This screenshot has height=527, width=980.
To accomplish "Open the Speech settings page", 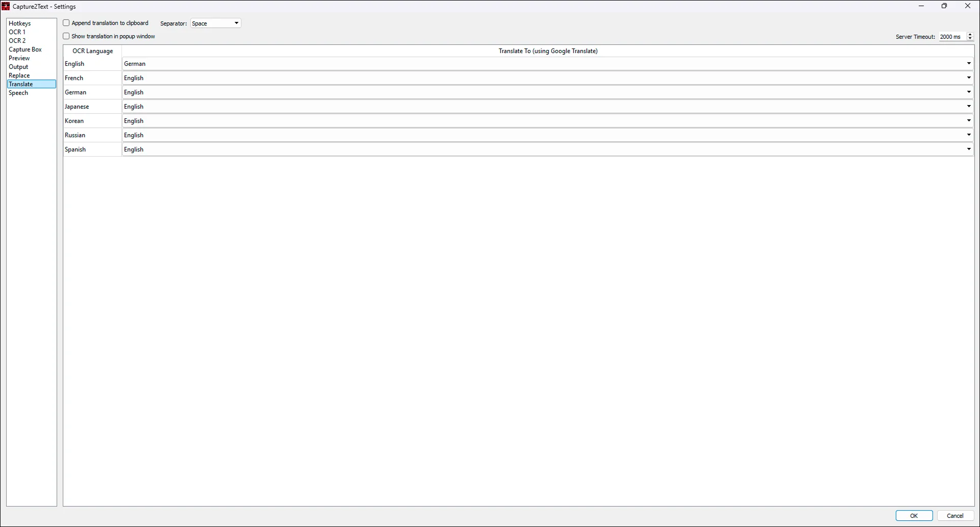I will click(x=32, y=93).
